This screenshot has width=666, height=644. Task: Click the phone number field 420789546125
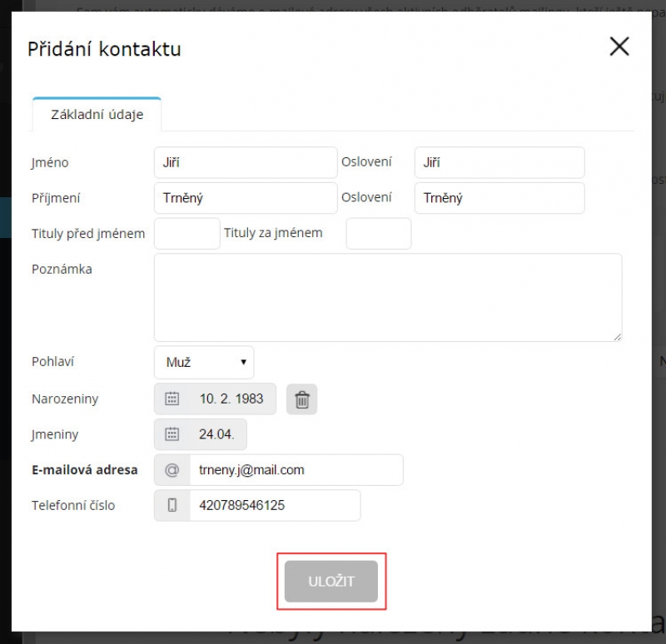(276, 505)
